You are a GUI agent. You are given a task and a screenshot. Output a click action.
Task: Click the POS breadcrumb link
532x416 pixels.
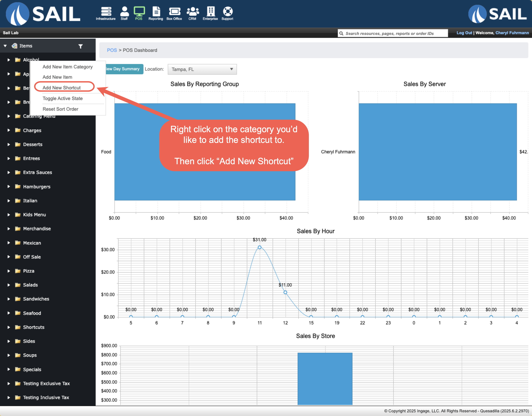pyautogui.click(x=112, y=50)
